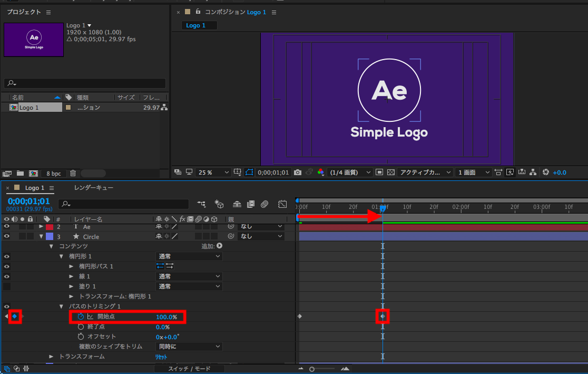The height and width of the screenshot is (374, 588).
Task: Toggle visibility of 楕円形 1 shape group
Action: click(x=7, y=256)
